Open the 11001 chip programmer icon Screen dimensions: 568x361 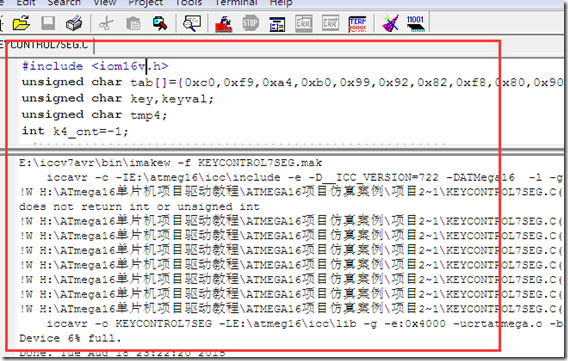tap(415, 24)
